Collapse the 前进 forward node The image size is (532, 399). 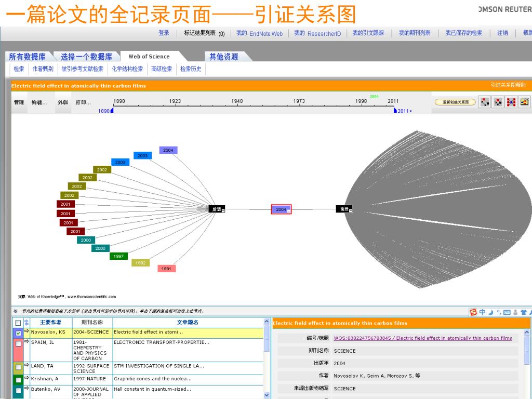351,211
